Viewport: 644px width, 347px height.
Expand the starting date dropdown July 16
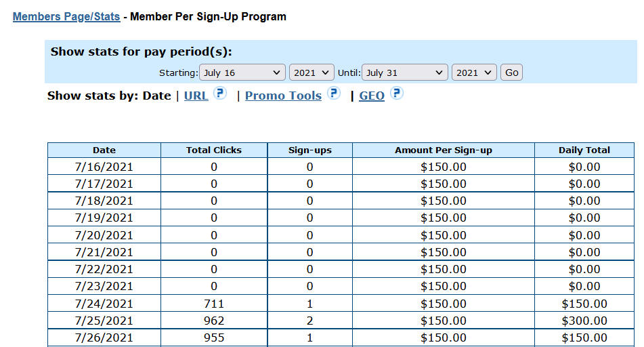coord(242,73)
